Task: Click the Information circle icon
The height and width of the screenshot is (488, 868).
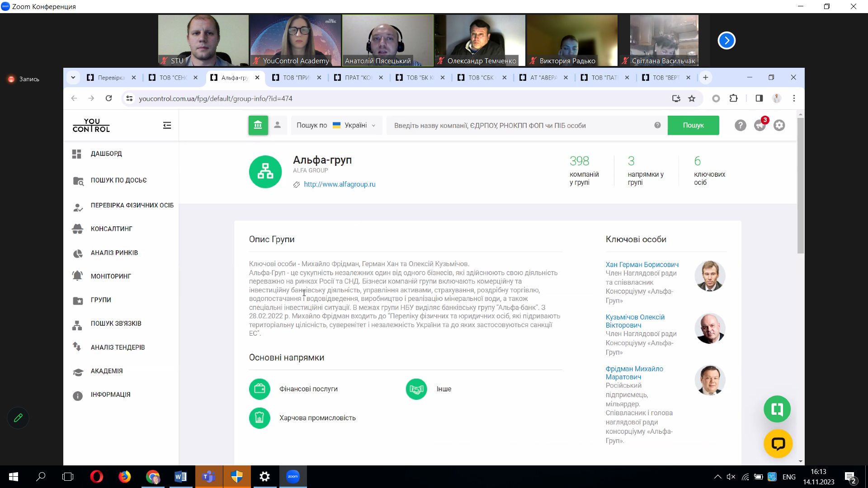Action: tap(78, 396)
